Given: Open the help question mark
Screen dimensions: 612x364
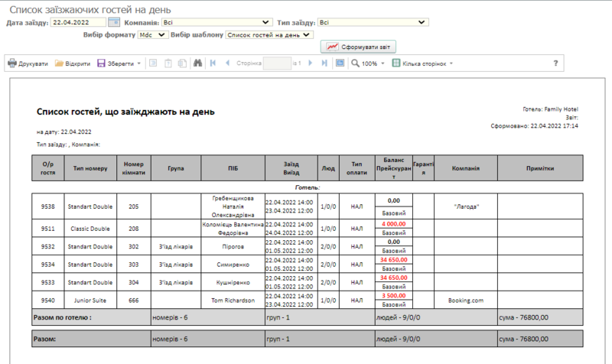Looking at the screenshot, I should (555, 63).
